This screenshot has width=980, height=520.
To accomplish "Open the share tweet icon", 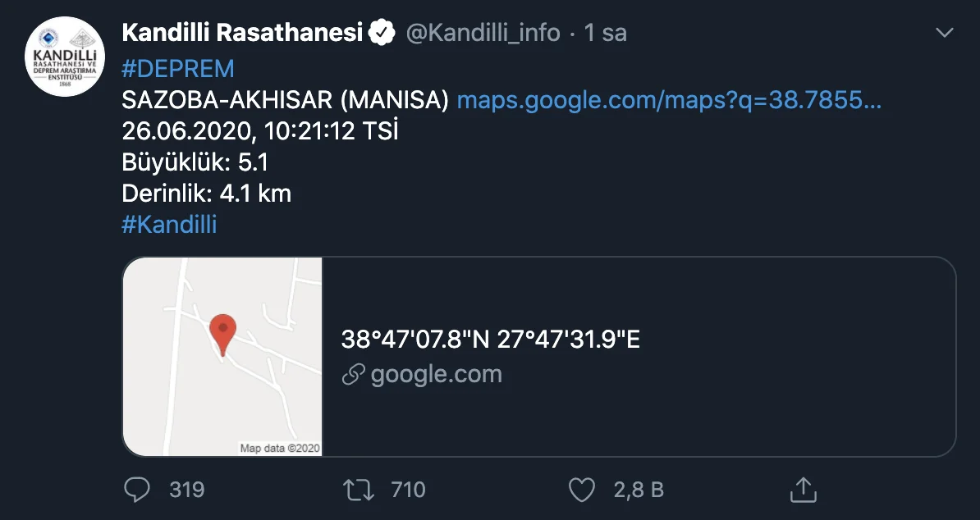I will coord(804,490).
